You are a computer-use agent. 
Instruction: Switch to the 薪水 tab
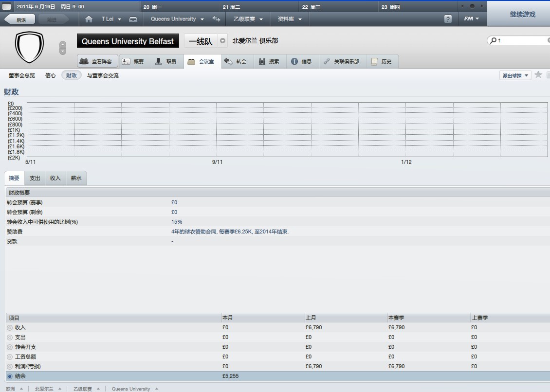pyautogui.click(x=76, y=178)
